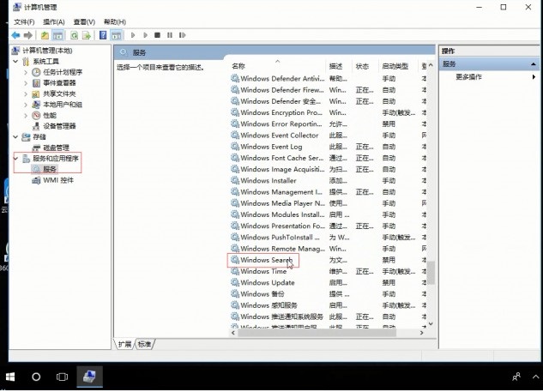
Task: Select the Windows Search service
Action: (266, 260)
